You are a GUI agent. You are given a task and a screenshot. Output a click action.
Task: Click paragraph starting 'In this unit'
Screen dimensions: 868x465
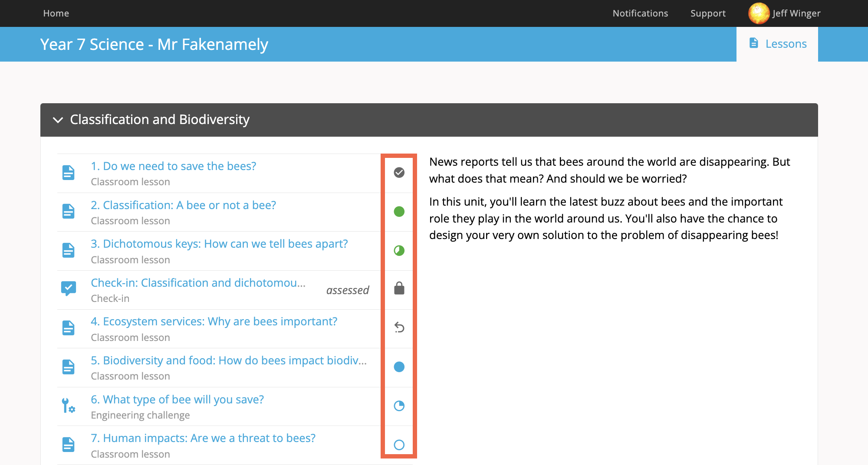click(x=606, y=218)
